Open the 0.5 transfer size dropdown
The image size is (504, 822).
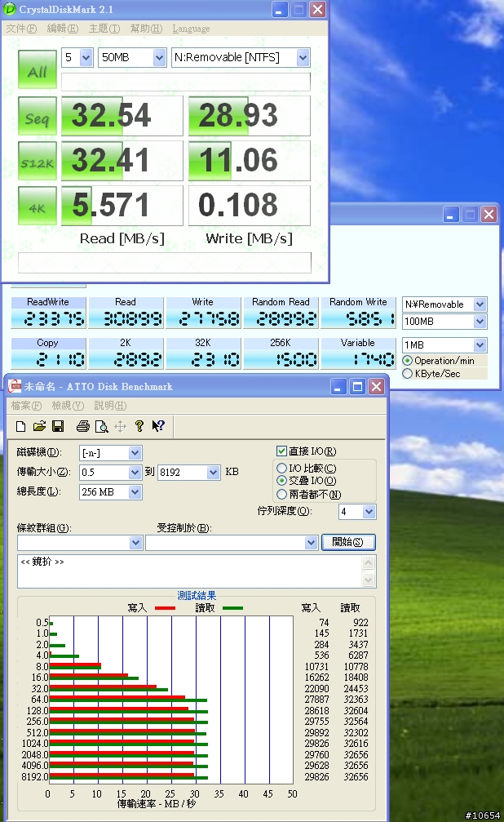click(x=111, y=473)
